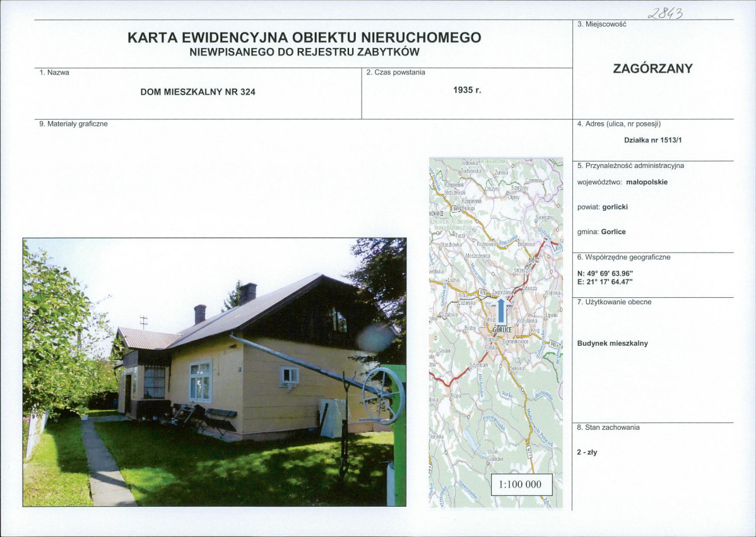
Task: Click the blue arrow marker on map
Action: coord(502,311)
